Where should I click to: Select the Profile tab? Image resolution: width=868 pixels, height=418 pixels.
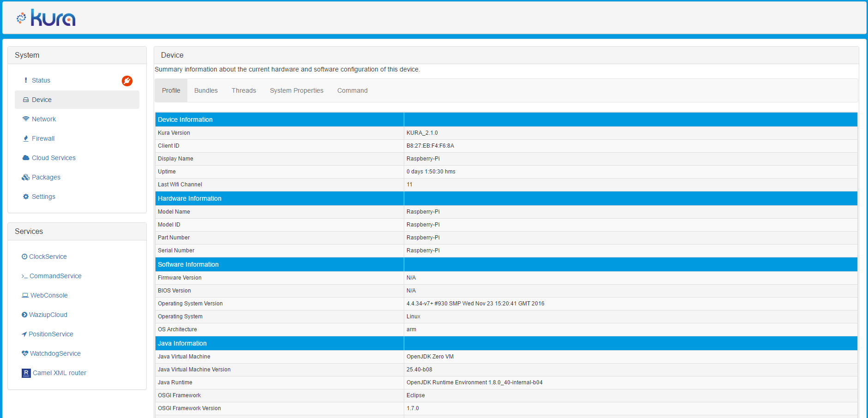(171, 90)
